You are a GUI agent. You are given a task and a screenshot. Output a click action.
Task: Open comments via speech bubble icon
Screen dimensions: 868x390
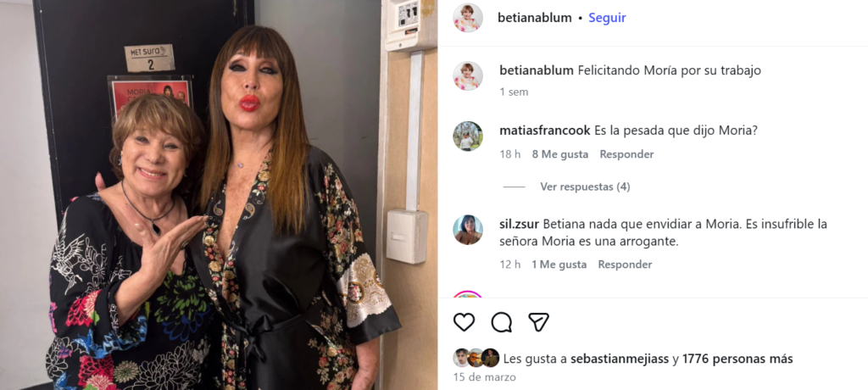click(502, 322)
